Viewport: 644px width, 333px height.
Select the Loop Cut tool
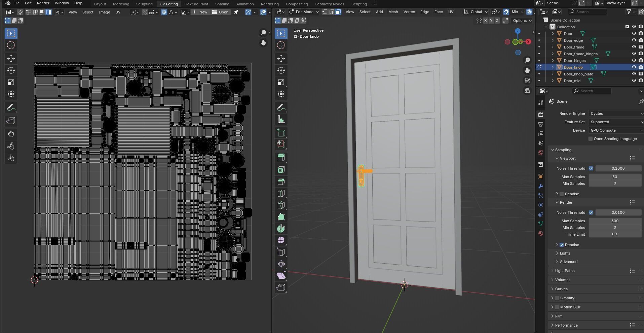[x=281, y=193]
